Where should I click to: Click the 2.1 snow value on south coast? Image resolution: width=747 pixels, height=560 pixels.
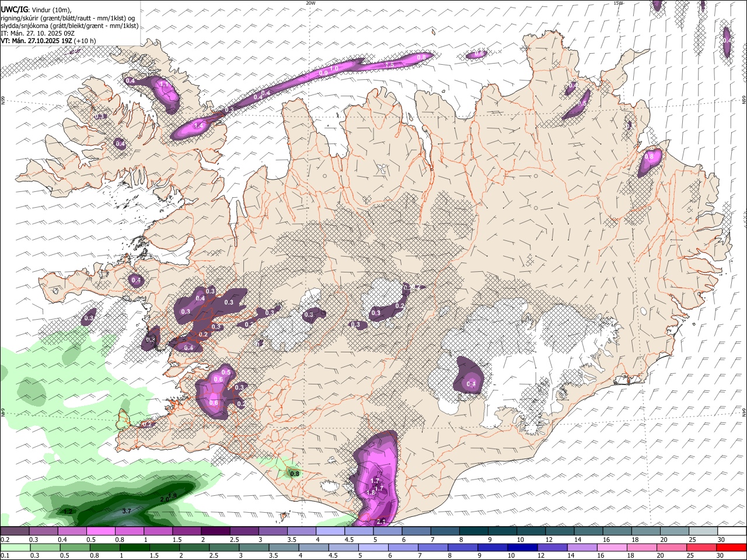point(382,521)
